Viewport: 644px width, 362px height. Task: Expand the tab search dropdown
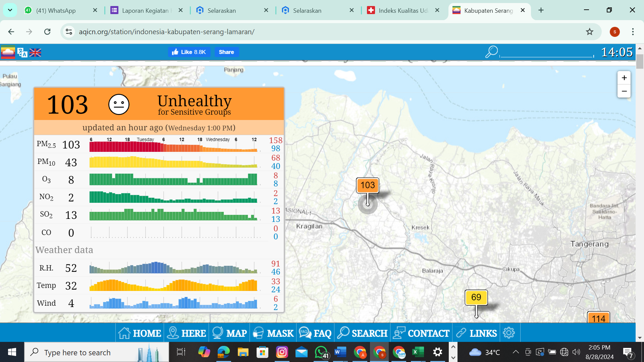click(10, 10)
